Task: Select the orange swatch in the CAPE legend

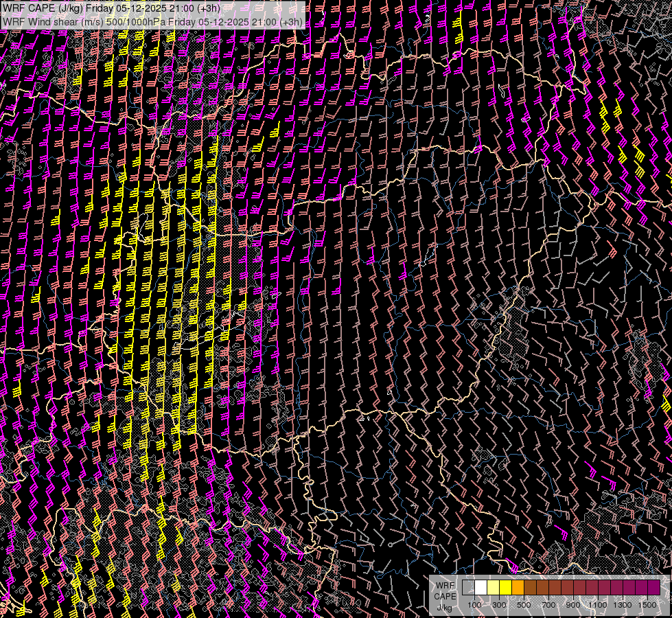Action: point(518,588)
